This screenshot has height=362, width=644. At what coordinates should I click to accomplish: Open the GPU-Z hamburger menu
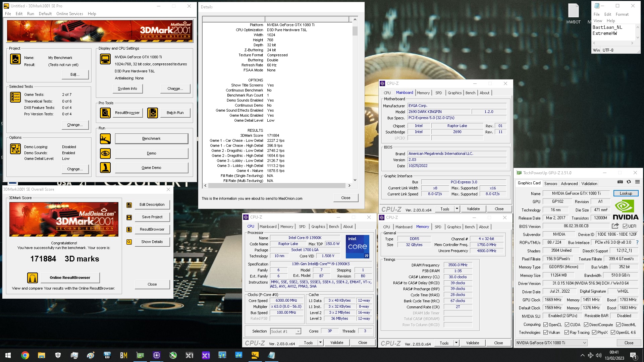637,182
